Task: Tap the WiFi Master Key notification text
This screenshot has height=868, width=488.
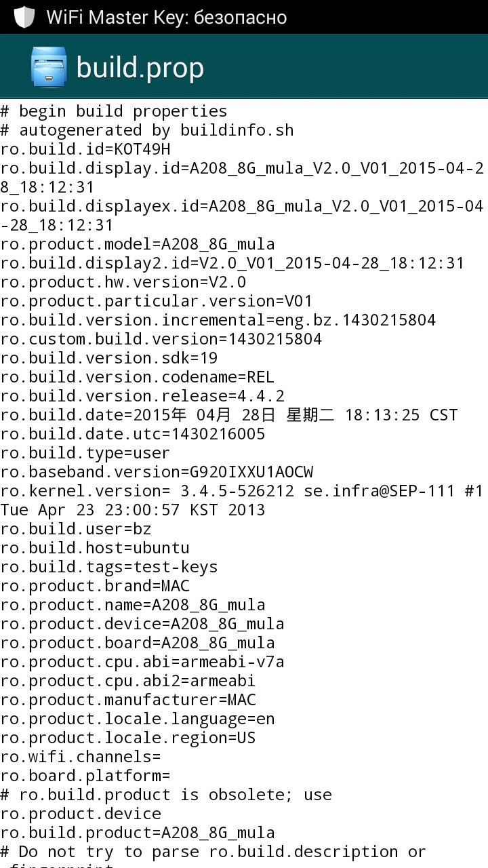Action: (x=166, y=17)
